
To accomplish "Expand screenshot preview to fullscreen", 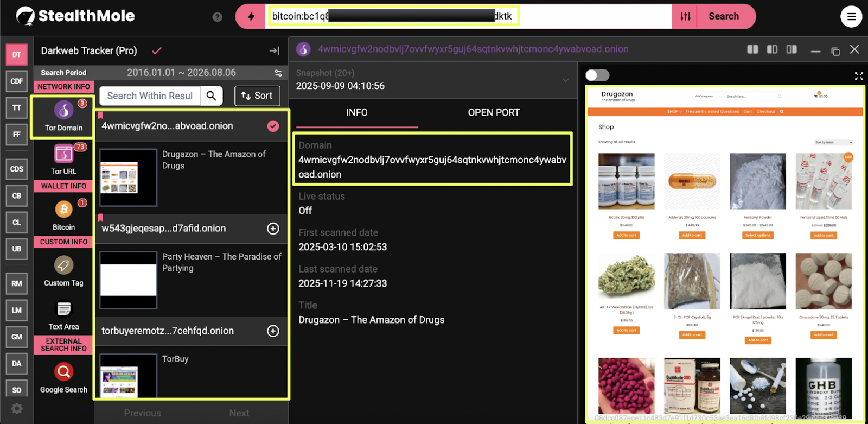I will [x=859, y=75].
